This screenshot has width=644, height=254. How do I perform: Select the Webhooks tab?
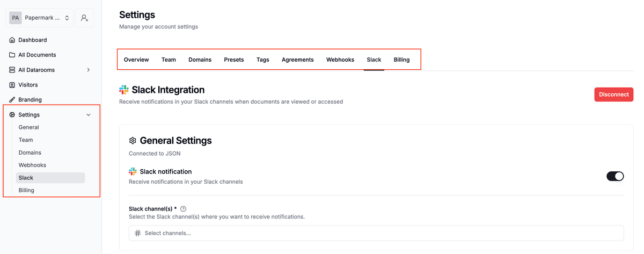[340, 60]
